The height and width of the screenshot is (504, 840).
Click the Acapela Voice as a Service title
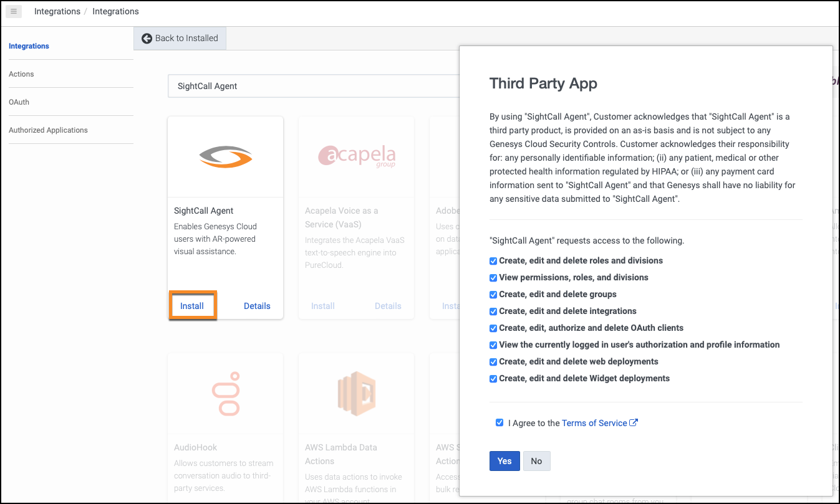tap(342, 217)
